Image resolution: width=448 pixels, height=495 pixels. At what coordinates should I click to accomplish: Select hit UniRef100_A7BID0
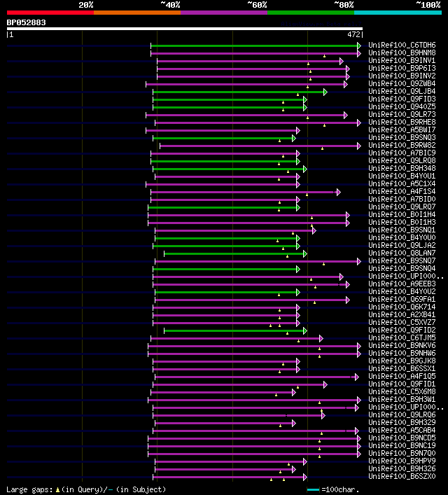[x=402, y=200]
